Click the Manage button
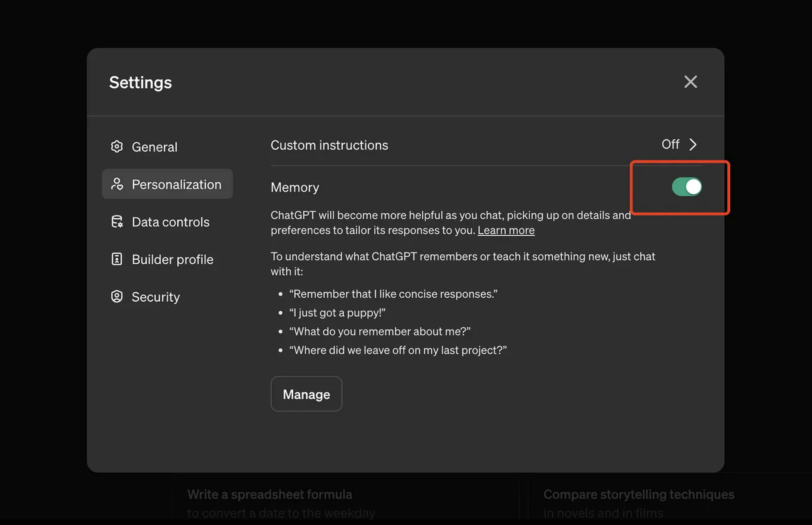 click(306, 394)
